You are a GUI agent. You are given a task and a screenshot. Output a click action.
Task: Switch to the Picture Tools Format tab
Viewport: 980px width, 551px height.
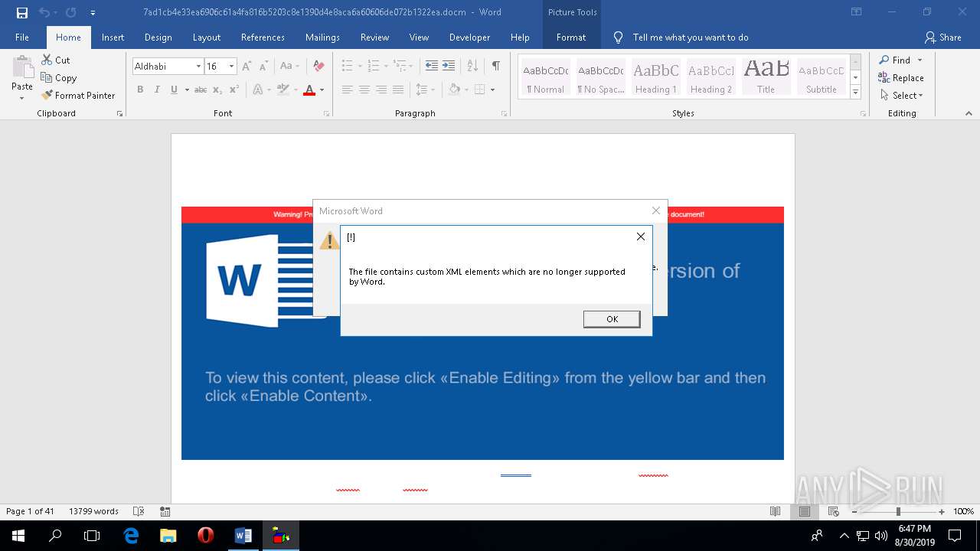coord(571,37)
